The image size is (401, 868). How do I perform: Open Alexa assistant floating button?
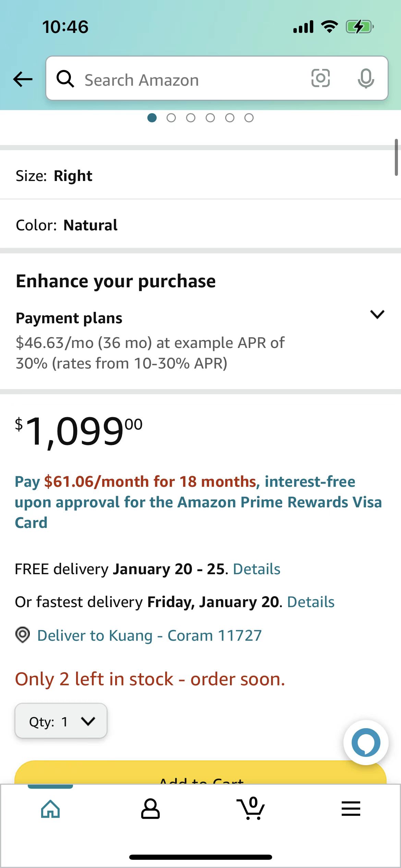click(x=366, y=742)
